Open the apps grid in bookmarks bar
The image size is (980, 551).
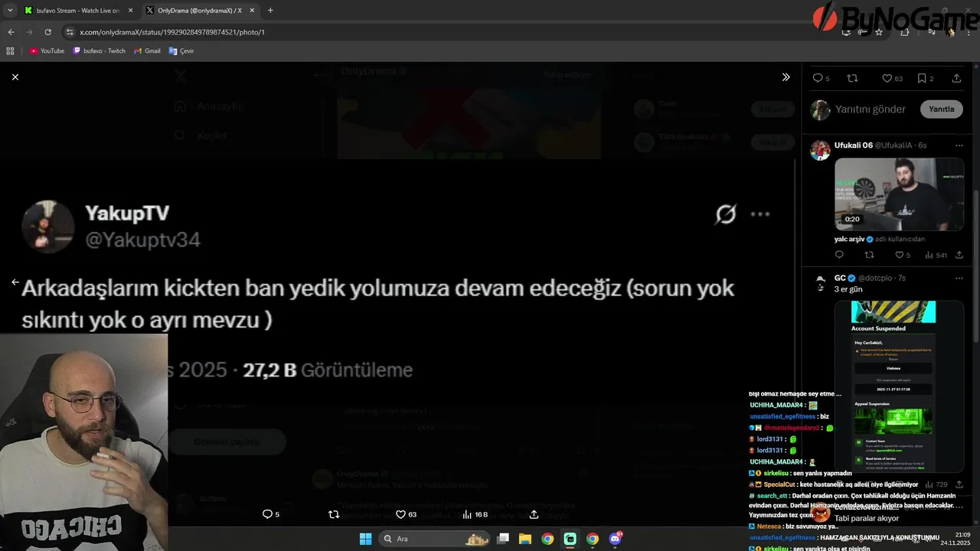(x=10, y=51)
